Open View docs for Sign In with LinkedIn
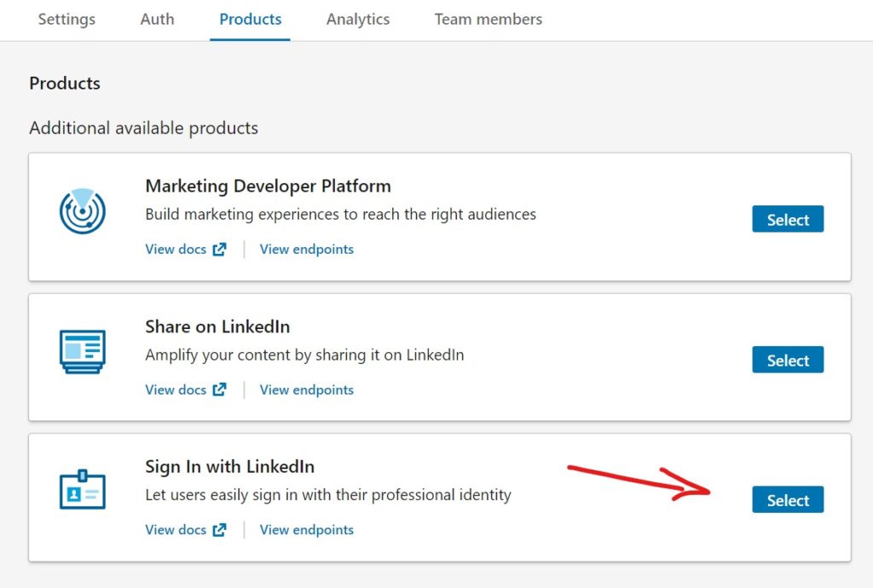Screen dimensions: 873x588 tap(186, 529)
